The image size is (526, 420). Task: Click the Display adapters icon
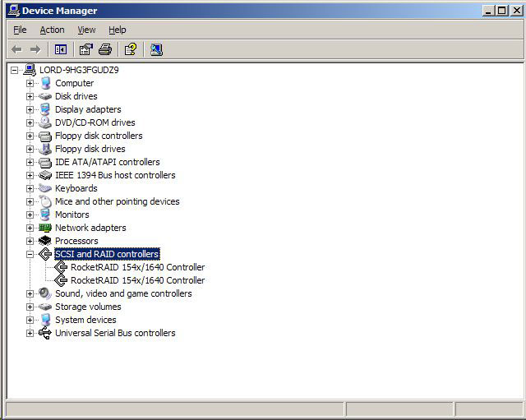[x=44, y=109]
